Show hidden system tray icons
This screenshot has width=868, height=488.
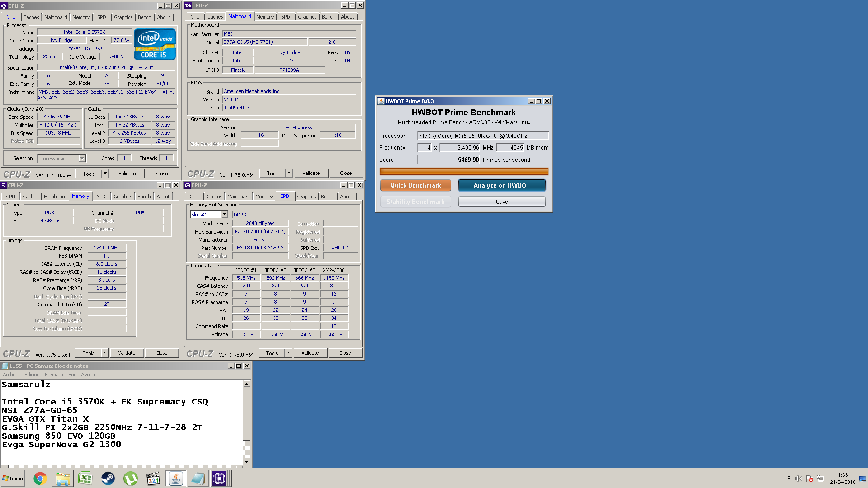tap(789, 478)
